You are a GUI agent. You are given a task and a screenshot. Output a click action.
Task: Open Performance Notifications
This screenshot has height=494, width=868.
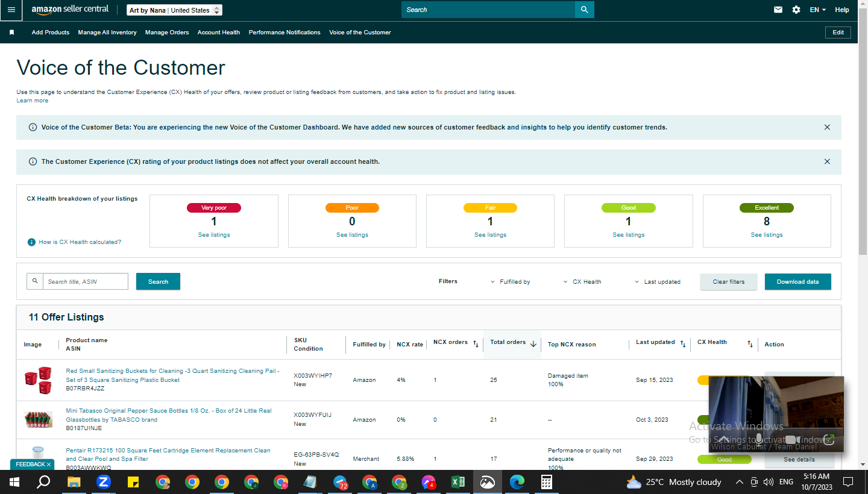(x=285, y=33)
